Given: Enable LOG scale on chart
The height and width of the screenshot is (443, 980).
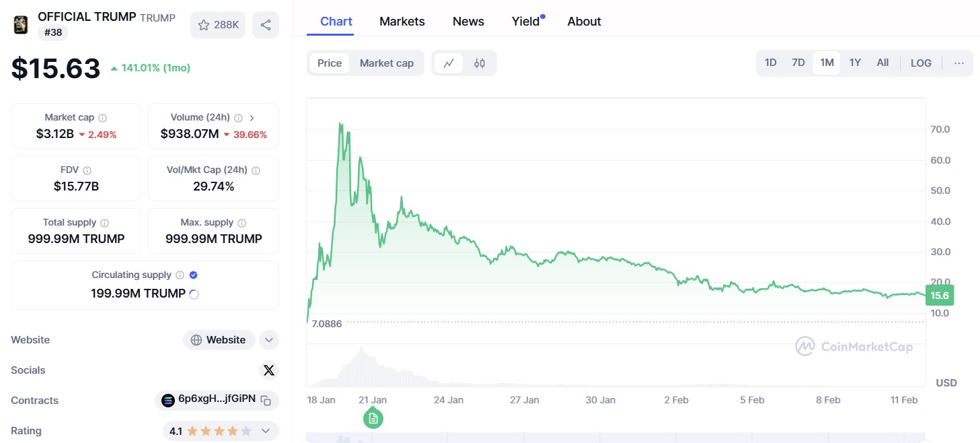Looking at the screenshot, I should pyautogui.click(x=921, y=63).
